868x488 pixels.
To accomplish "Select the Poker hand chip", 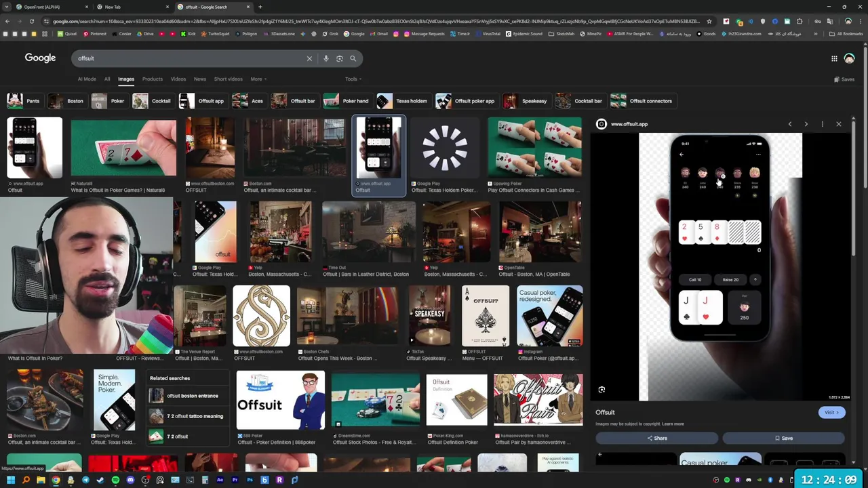I will coord(347,101).
